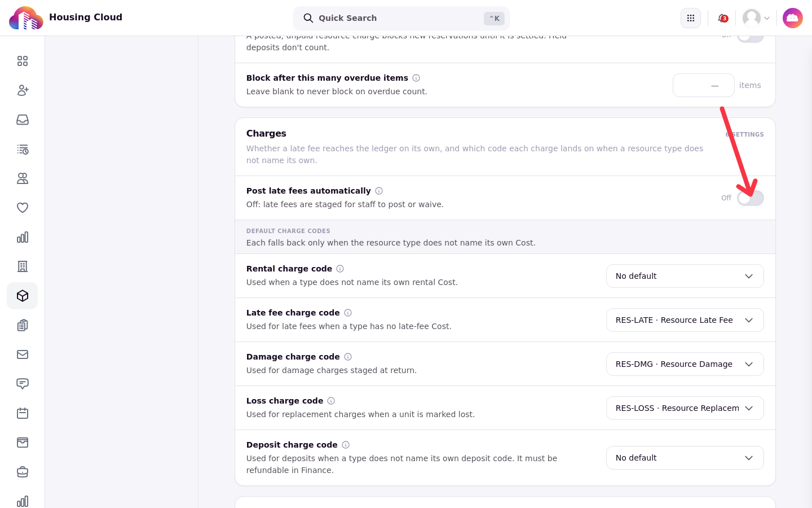Open the Late fee charge code dropdown
This screenshot has height=508, width=812.
(x=685, y=320)
